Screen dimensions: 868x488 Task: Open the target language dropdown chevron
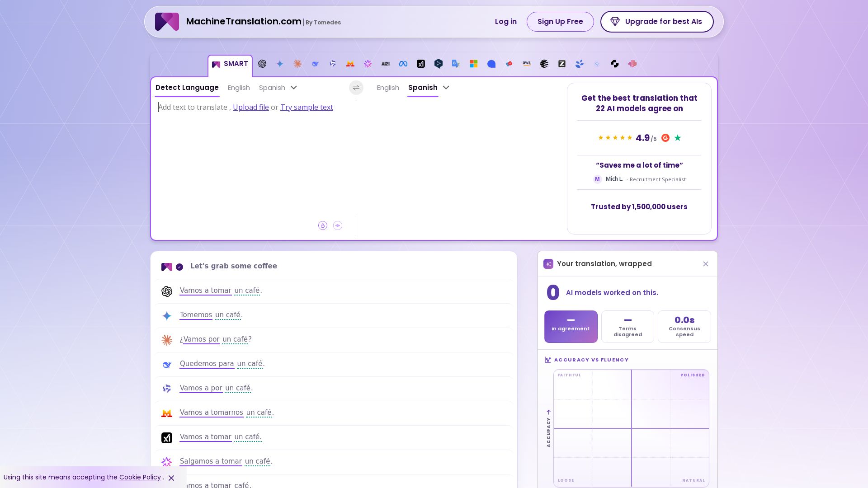click(x=446, y=88)
